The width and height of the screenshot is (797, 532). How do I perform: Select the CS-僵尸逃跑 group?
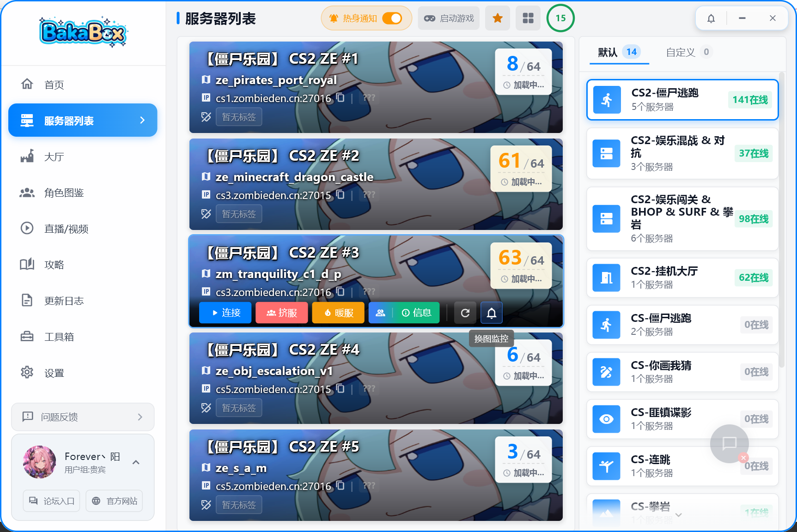[x=682, y=325]
